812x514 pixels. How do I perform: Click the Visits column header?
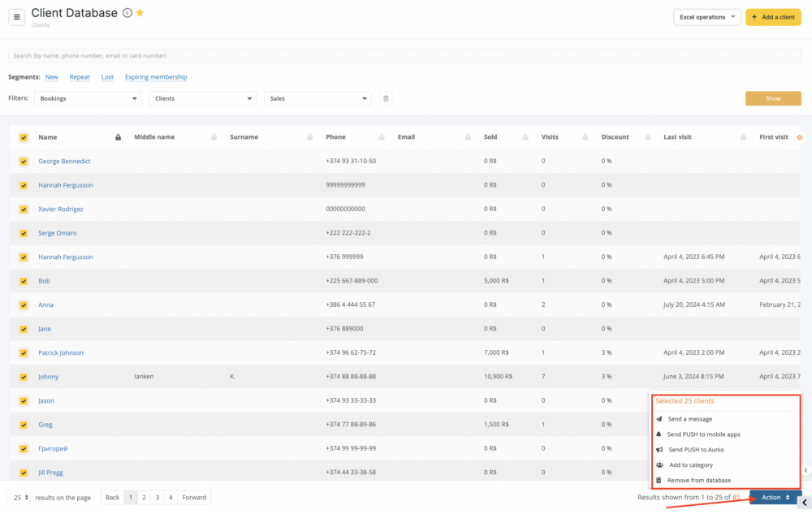click(x=550, y=137)
